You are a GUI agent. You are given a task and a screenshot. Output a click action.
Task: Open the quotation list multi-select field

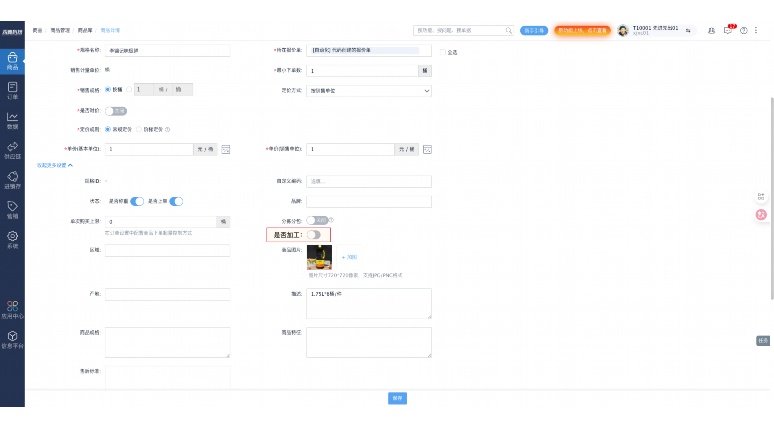pos(369,50)
